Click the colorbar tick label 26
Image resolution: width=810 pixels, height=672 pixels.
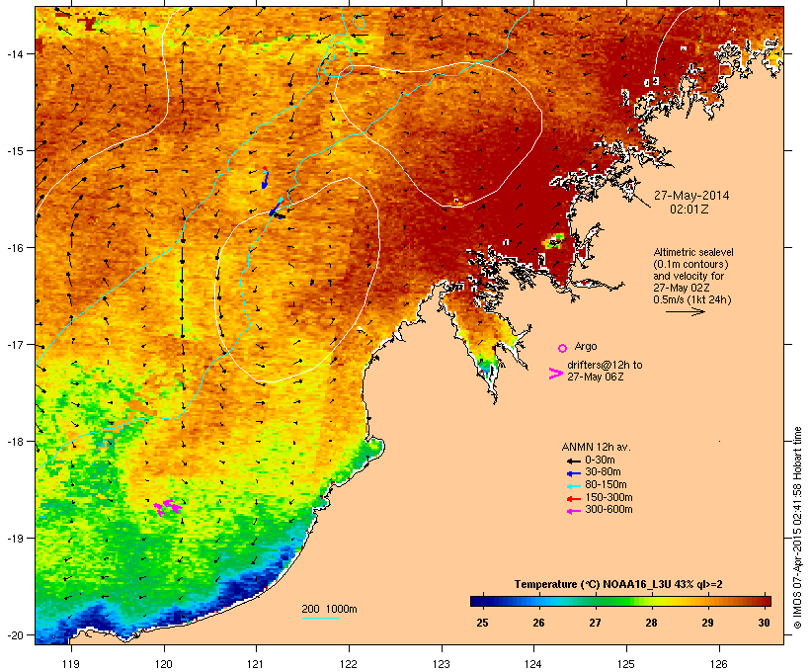tap(538, 623)
